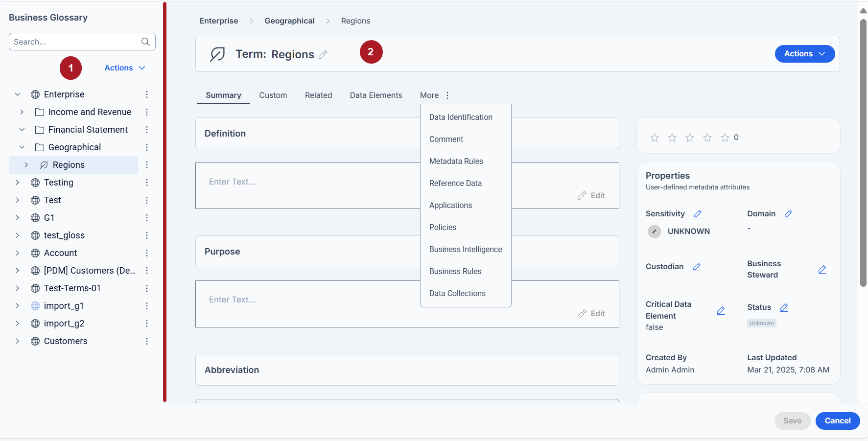Click Edit in the Definition text box
The width and height of the screenshot is (868, 441).
pos(591,195)
